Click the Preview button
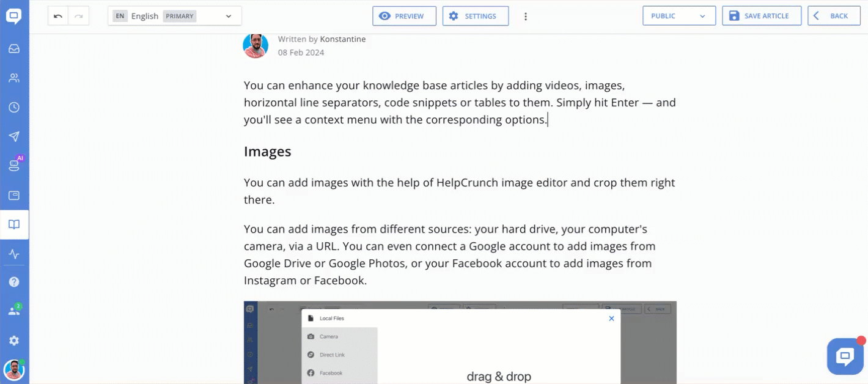This screenshot has height=384, width=868. tap(404, 16)
